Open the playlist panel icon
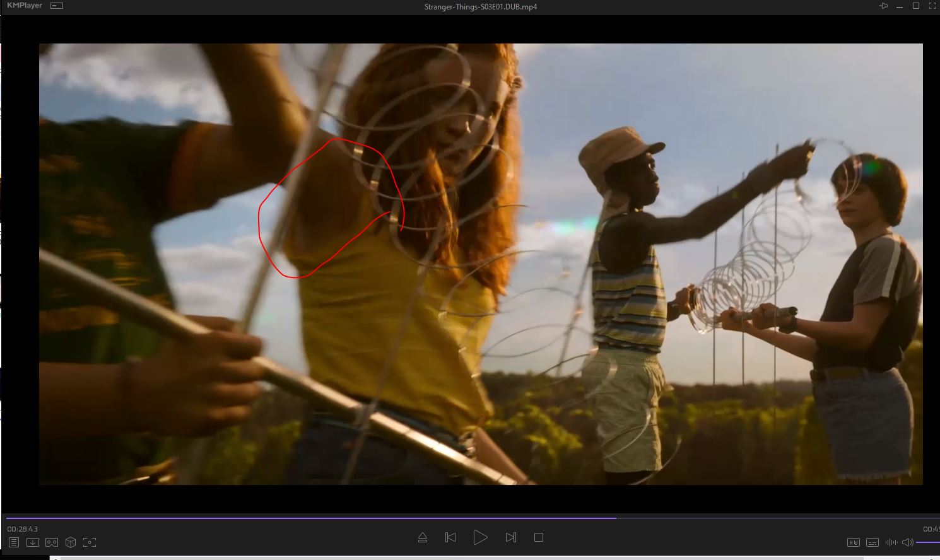Screen dimensions: 940x560 [14, 542]
